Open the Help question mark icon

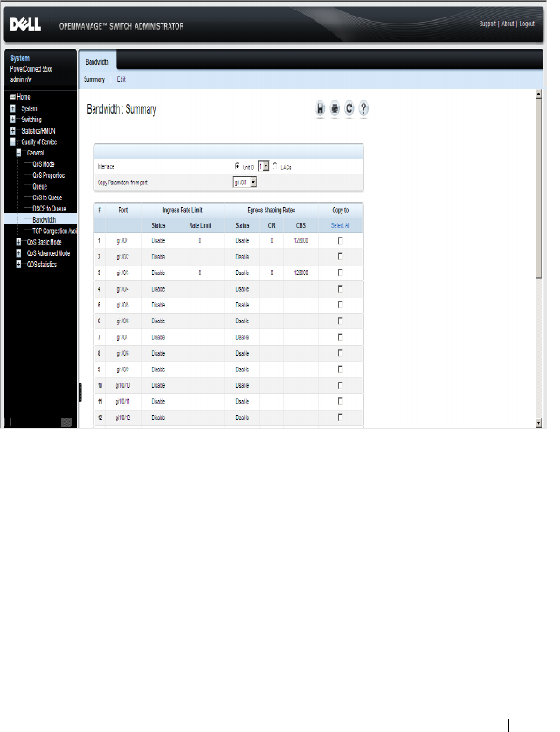point(363,109)
